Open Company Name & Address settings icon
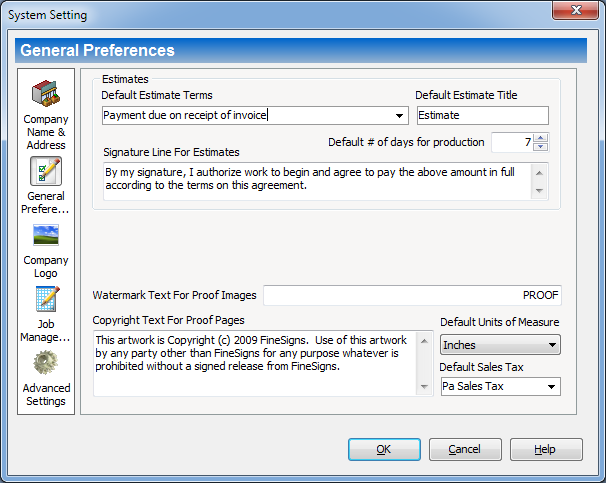 pos(46,98)
